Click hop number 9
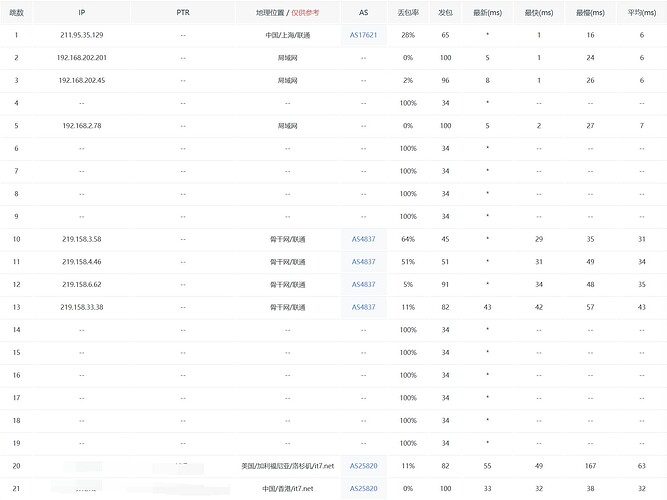 tap(16, 216)
